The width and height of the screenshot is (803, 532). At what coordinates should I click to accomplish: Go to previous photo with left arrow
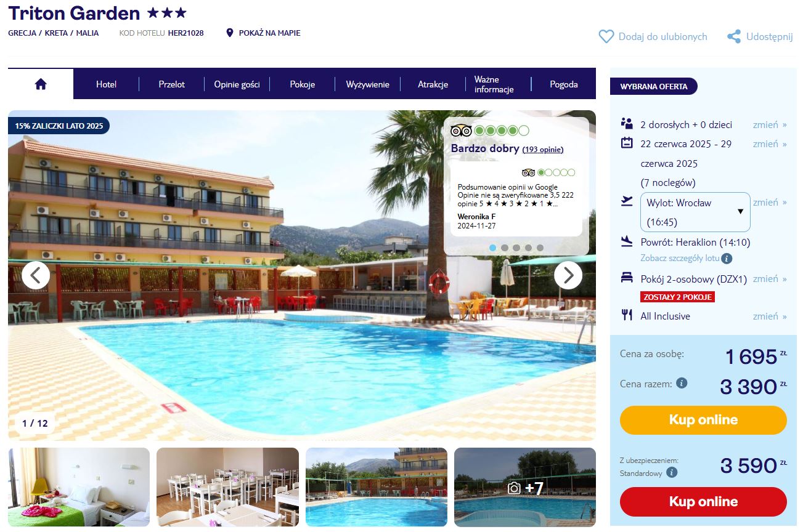click(36, 275)
